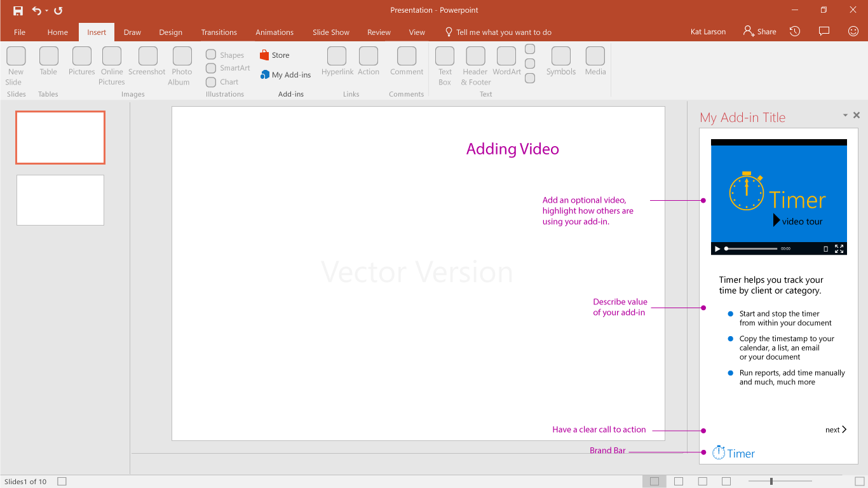Select the second slide thumbnail
The height and width of the screenshot is (488, 868).
click(x=60, y=200)
